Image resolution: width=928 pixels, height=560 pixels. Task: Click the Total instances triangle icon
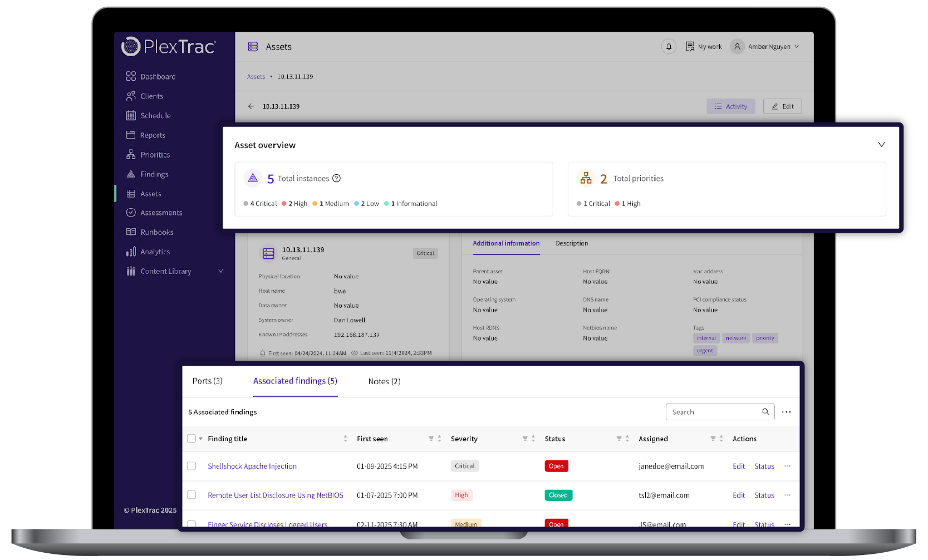click(253, 178)
